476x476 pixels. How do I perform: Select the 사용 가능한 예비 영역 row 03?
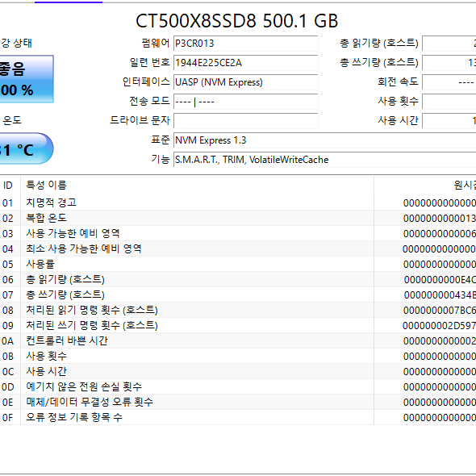pos(238,233)
